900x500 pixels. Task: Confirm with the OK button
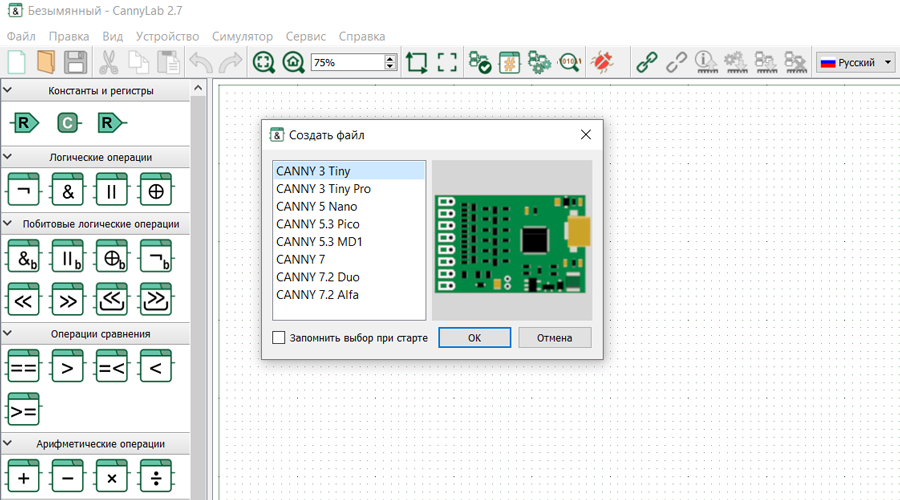475,338
